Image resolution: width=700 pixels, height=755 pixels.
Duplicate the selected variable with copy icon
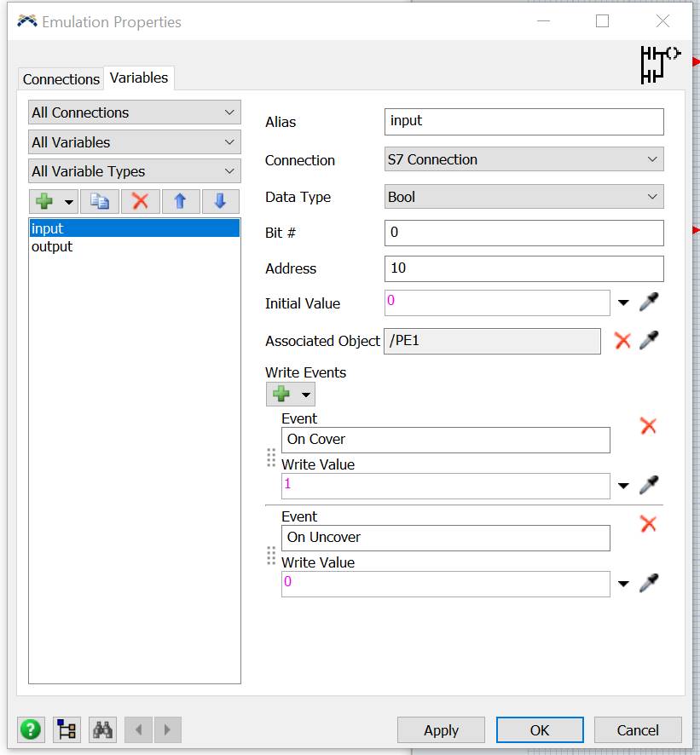(100, 201)
